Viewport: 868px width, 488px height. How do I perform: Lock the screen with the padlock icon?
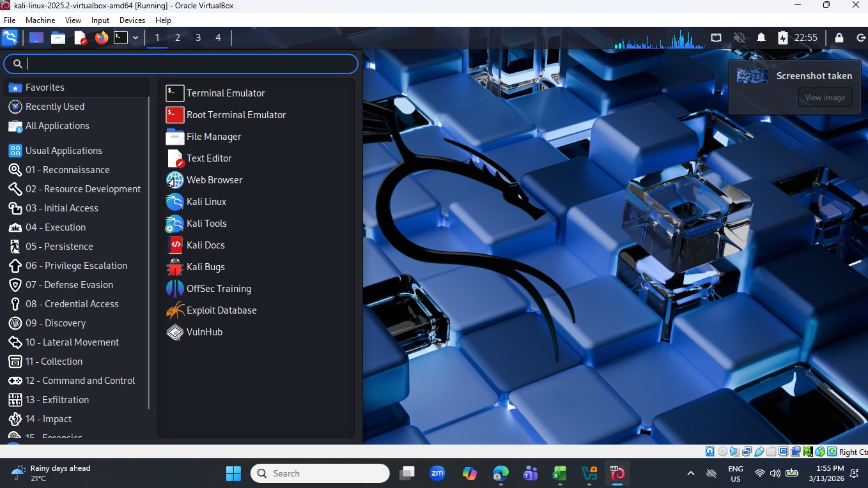[x=839, y=38]
